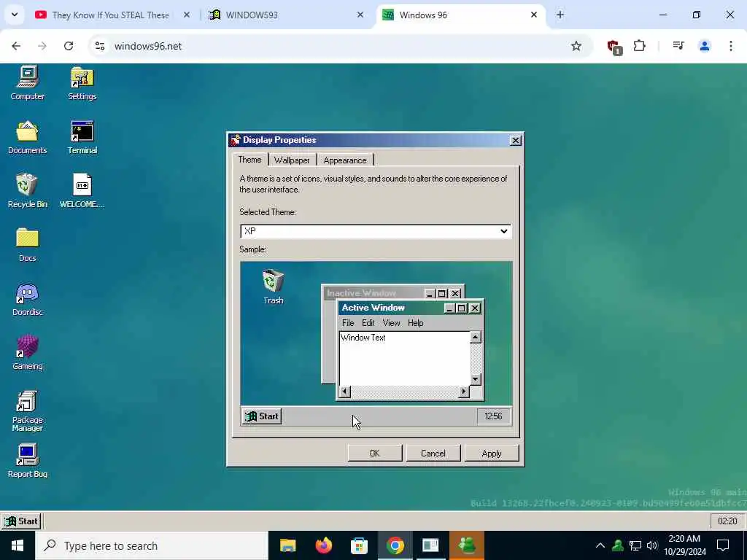Screen dimensions: 747x560
Task: Click the Type here to search box
Action: point(152,545)
